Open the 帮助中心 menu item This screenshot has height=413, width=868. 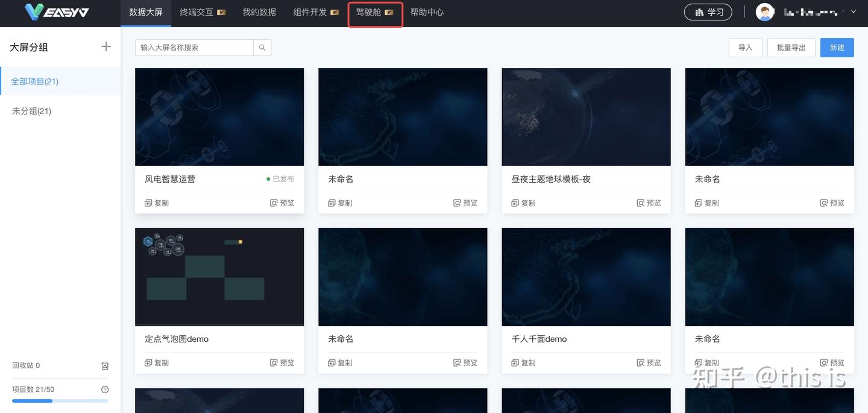coord(427,11)
